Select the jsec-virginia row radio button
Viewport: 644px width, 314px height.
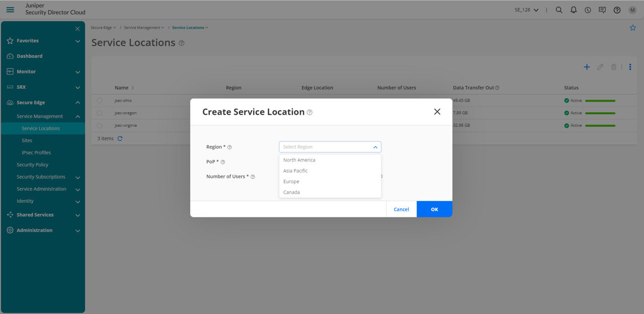tap(99, 125)
